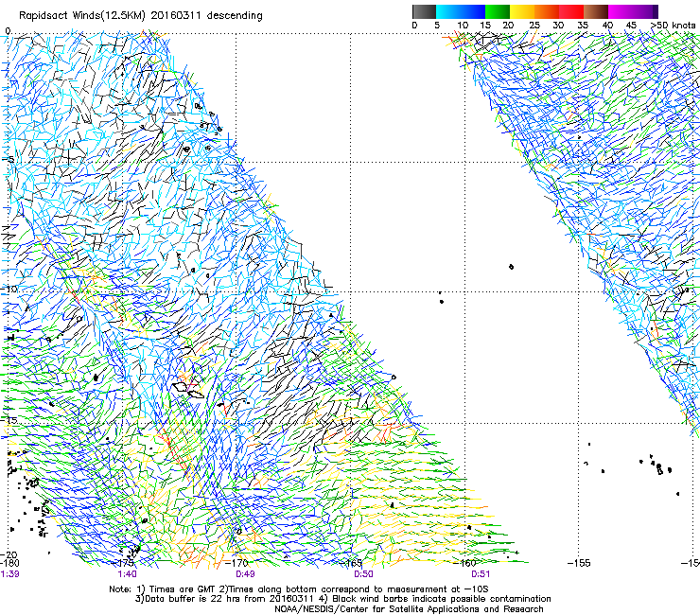Screen dimensions: 700x615
Task: Select the purple 45-50 knots color bar segment
Action: (x=645, y=11)
